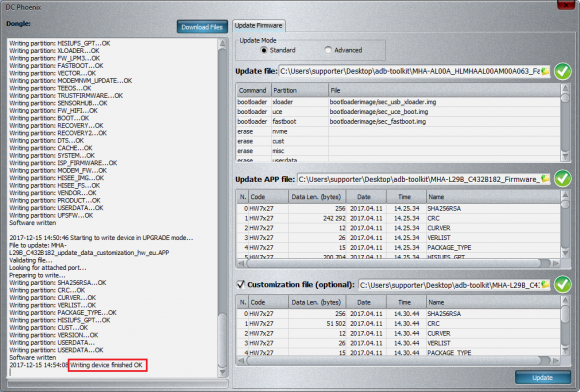Click the Update APP file path field
This screenshot has width=580, height=392.
coord(419,179)
